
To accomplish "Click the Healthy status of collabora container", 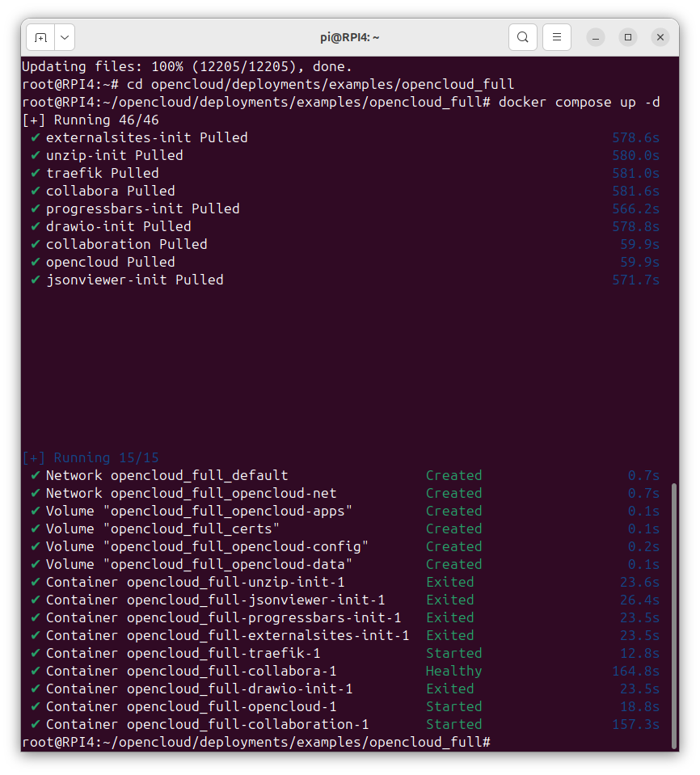I will coord(453,672).
